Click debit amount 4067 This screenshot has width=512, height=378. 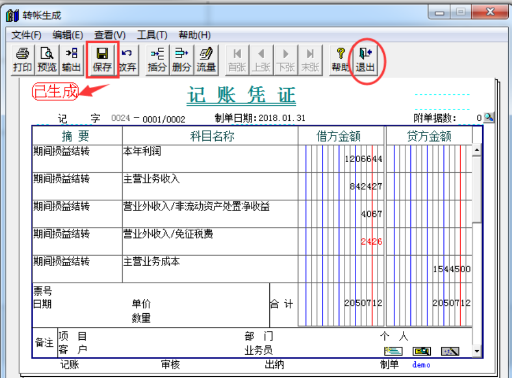pyautogui.click(x=371, y=214)
